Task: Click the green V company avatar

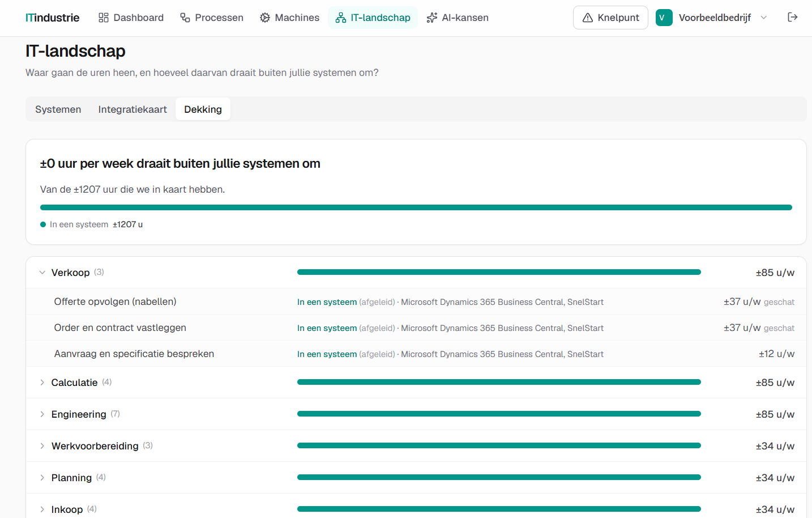Action: 664,18
